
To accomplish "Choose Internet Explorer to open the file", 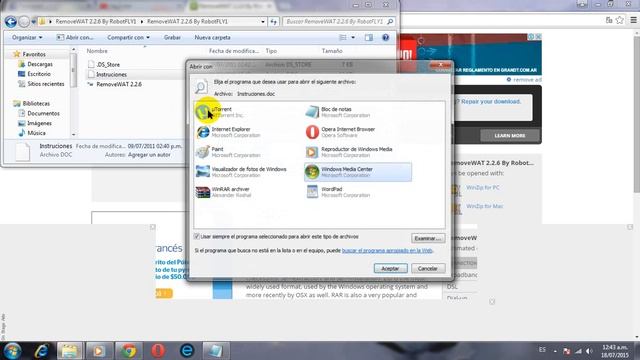I will [x=229, y=132].
